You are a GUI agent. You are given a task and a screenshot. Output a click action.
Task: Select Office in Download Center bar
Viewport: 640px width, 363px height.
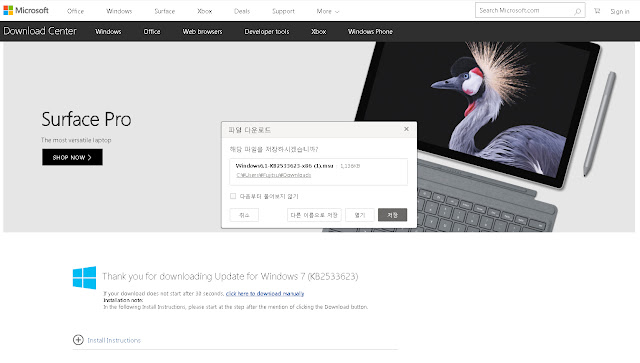coord(152,31)
